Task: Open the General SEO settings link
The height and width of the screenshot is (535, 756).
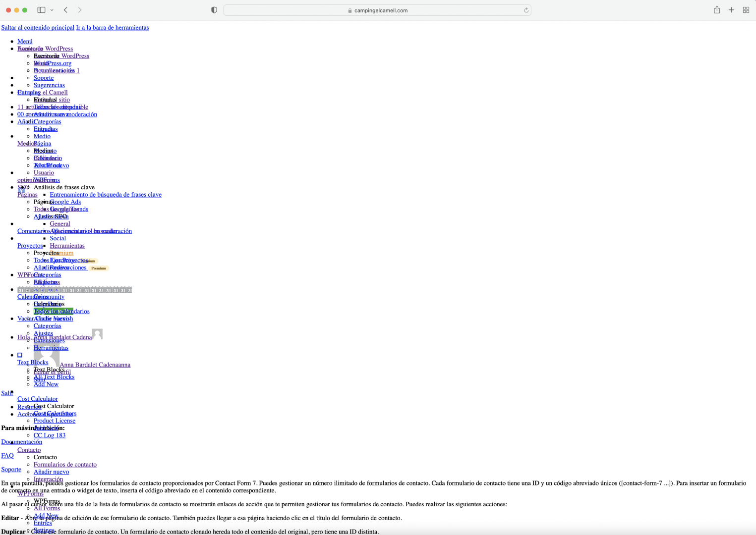Action: (60, 224)
